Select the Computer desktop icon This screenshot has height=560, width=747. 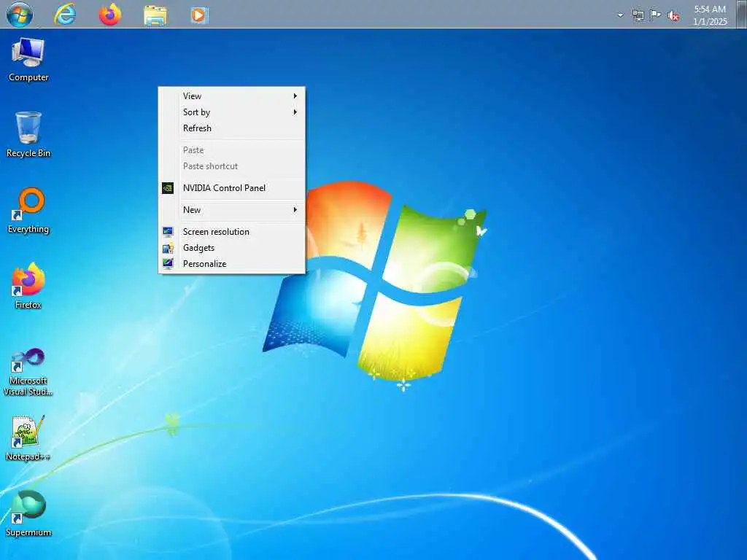click(x=28, y=60)
